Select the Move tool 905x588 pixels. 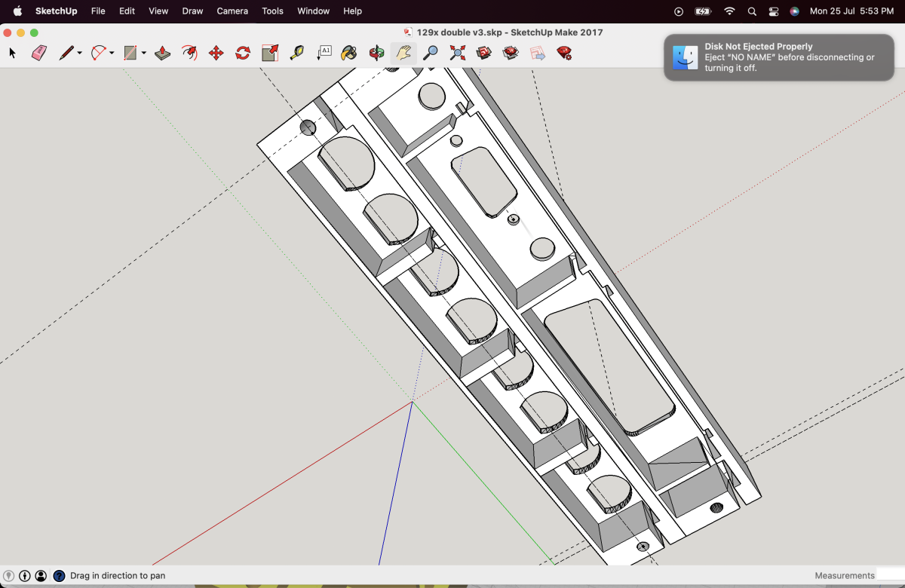coord(216,53)
